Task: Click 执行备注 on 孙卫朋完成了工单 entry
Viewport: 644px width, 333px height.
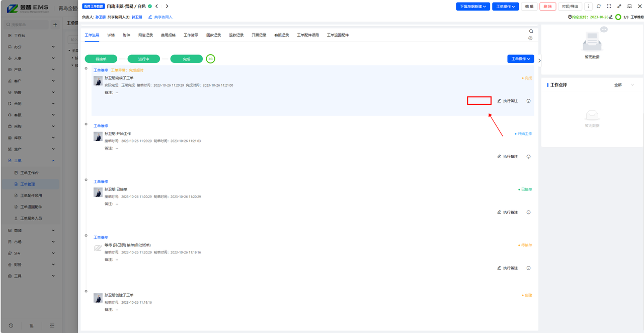Action: click(507, 101)
